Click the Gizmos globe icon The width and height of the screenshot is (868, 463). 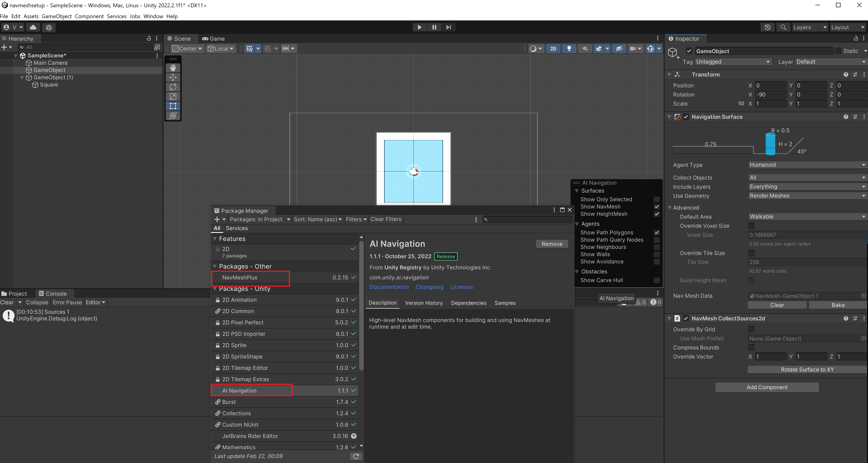[650, 49]
